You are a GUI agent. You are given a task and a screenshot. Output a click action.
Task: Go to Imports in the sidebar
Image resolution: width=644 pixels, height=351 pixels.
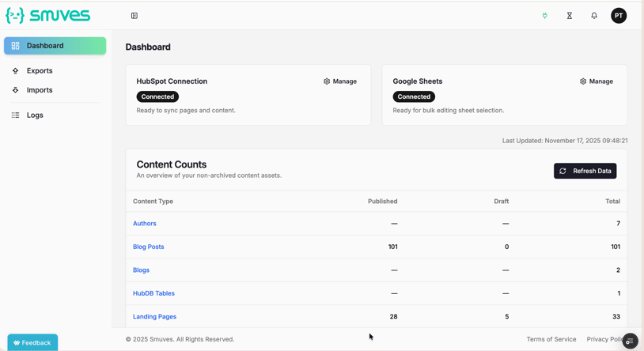(x=39, y=90)
